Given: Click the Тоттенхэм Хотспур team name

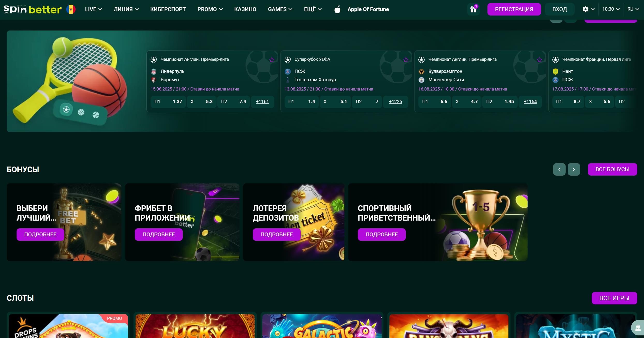Looking at the screenshot, I should pos(315,80).
